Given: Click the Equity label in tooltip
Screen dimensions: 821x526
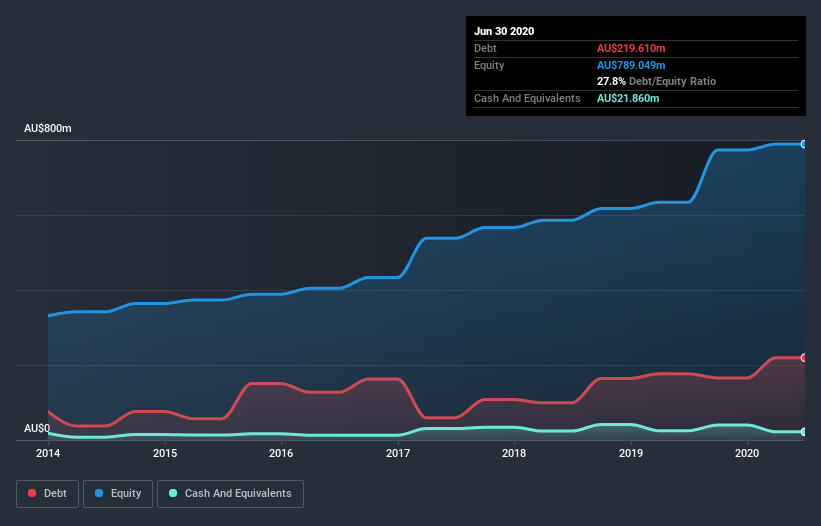Looking at the screenshot, I should (489, 65).
